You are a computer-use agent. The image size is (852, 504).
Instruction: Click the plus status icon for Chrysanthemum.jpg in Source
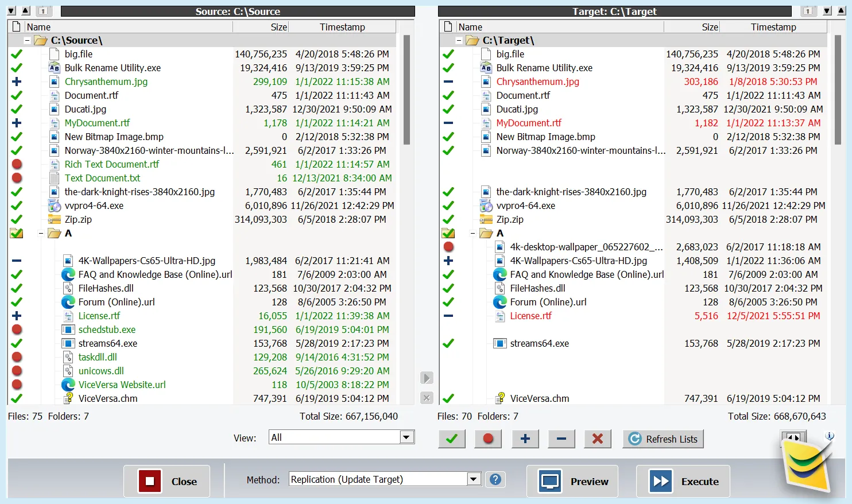tap(17, 82)
